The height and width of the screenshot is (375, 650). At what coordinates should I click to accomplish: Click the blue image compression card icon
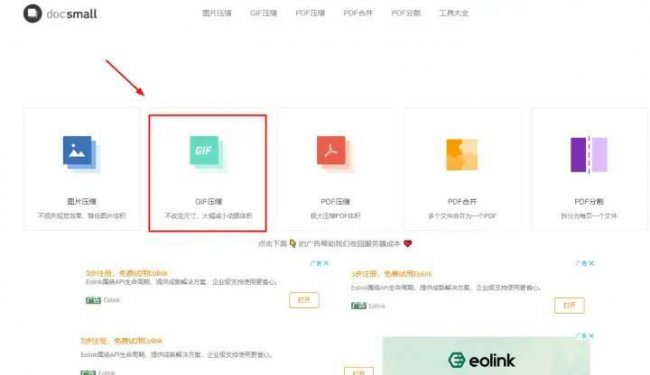click(x=81, y=153)
